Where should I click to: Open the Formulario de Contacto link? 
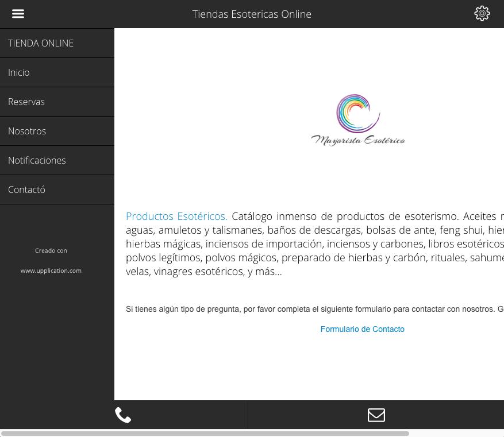[362, 329]
